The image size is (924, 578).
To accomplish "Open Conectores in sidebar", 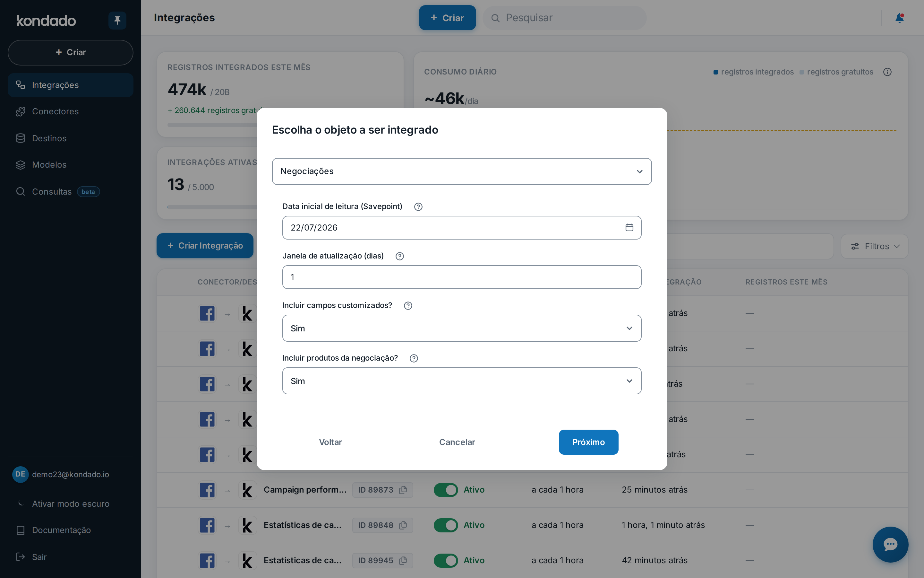I will (x=71, y=112).
